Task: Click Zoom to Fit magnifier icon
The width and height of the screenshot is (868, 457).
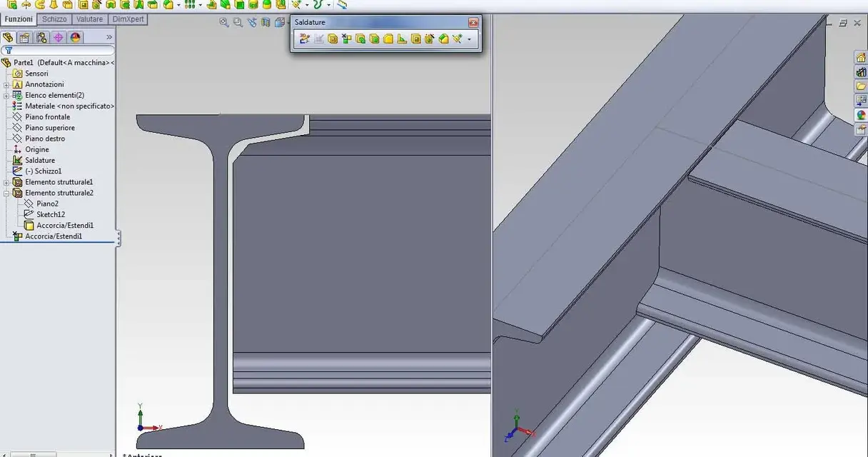Action: pyautogui.click(x=224, y=22)
